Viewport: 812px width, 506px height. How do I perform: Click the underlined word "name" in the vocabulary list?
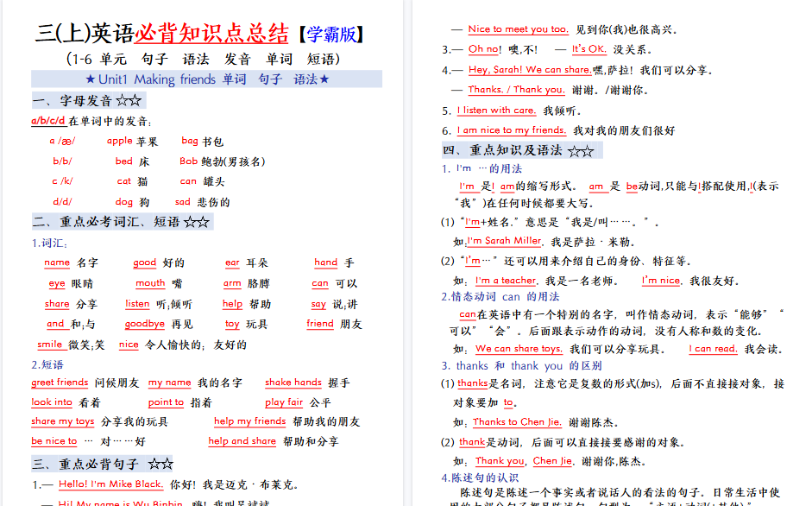(x=56, y=262)
